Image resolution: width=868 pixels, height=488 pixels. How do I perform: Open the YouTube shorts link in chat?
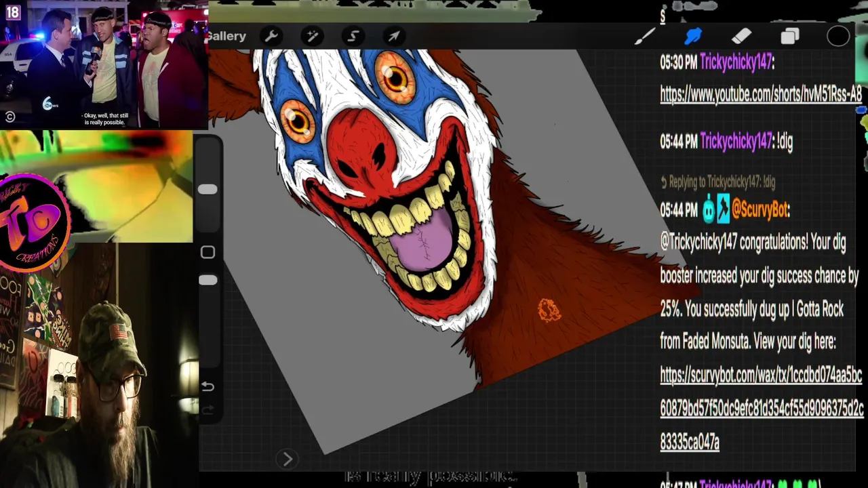point(761,94)
